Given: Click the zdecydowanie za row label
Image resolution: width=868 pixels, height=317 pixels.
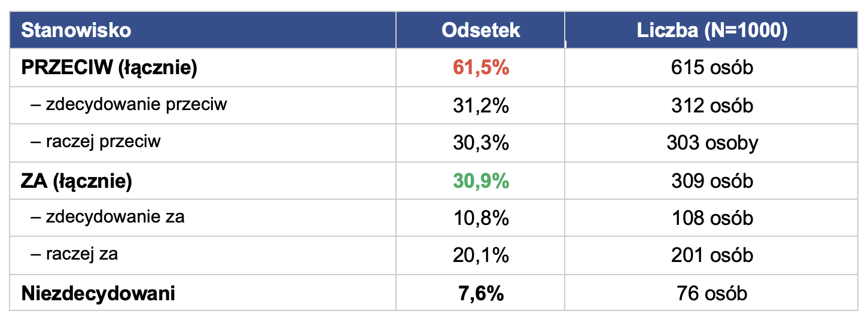Looking at the screenshot, I should pos(108,217).
